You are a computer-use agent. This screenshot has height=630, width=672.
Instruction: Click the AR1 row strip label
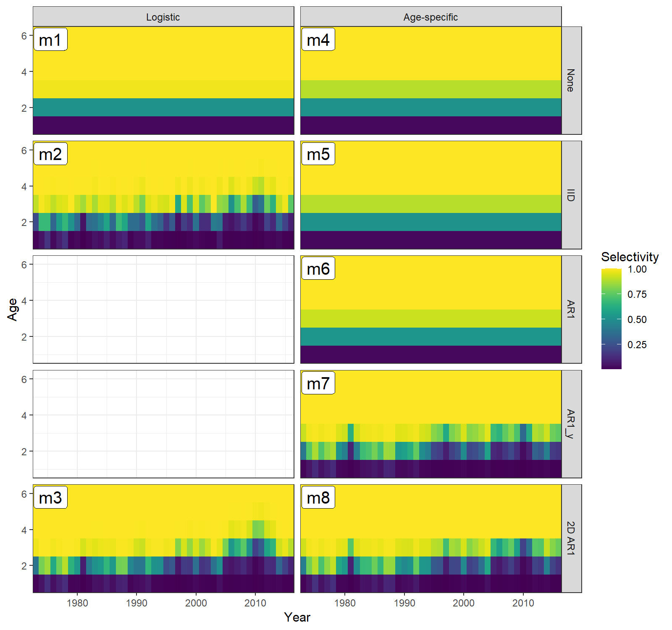pos(571,310)
